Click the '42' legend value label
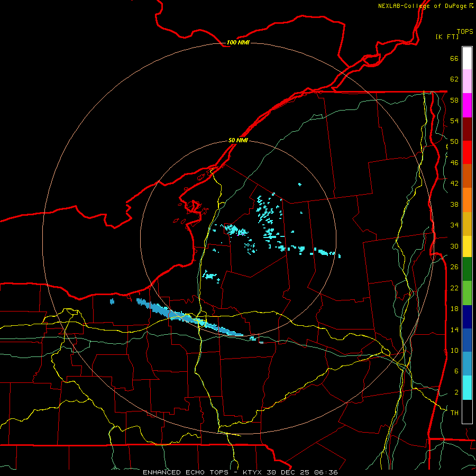476x476 pixels. tap(454, 184)
